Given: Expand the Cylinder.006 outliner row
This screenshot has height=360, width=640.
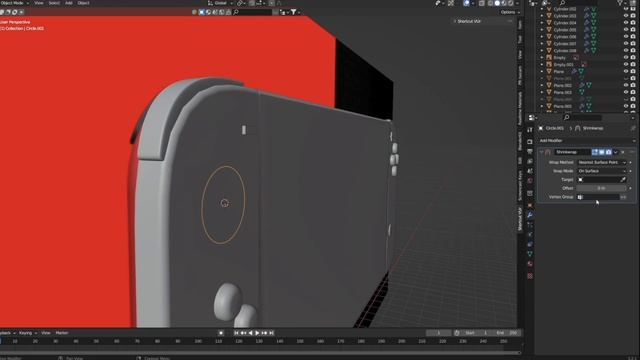Looking at the screenshot, I should (x=542, y=37).
